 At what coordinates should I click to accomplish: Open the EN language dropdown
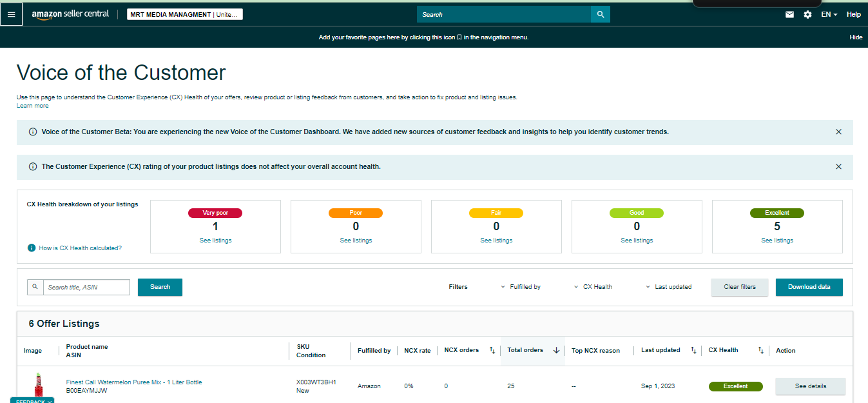pyautogui.click(x=829, y=14)
